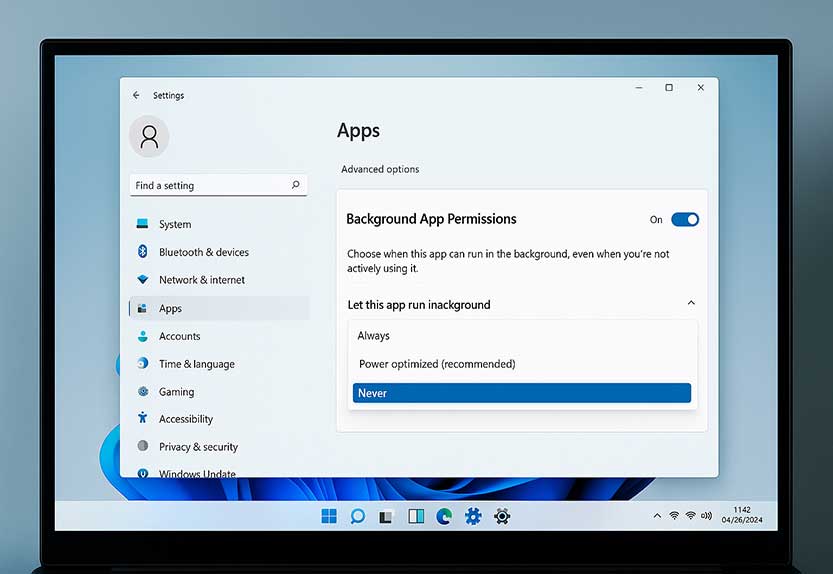Click the Accounts person icon

pos(142,336)
